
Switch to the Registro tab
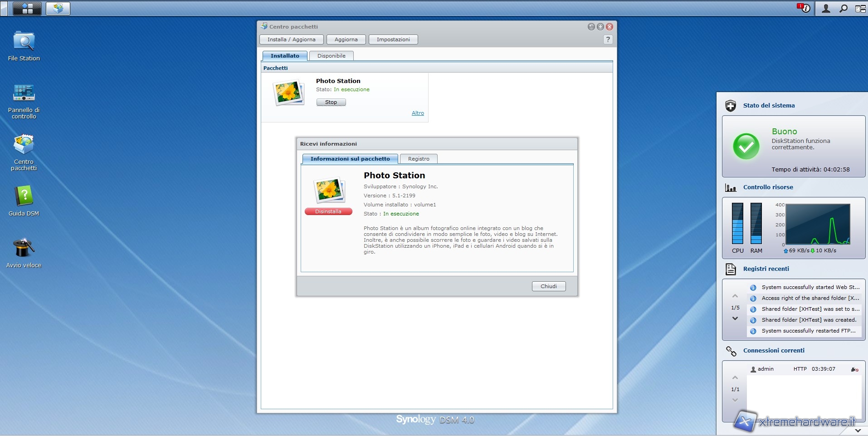coord(418,159)
